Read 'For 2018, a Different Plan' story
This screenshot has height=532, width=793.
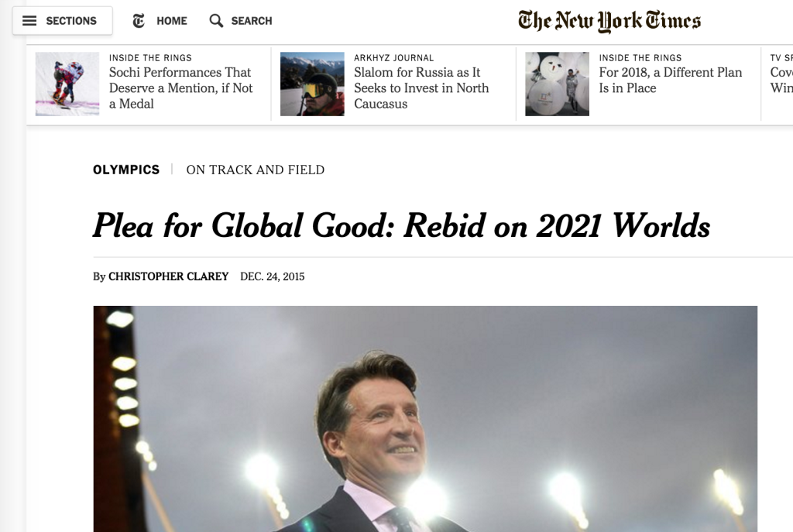coord(670,80)
